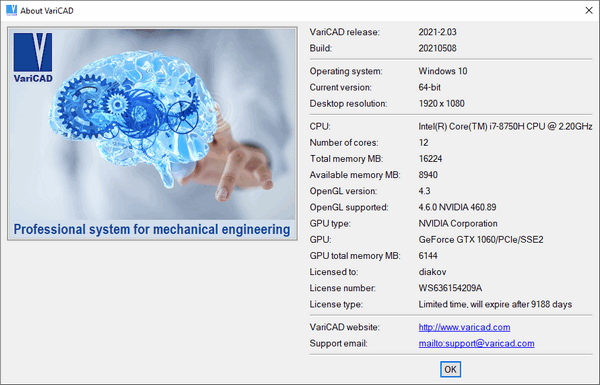Image resolution: width=600 pixels, height=385 pixels.
Task: Click the 'VariCAD website:' label
Action: point(344,327)
